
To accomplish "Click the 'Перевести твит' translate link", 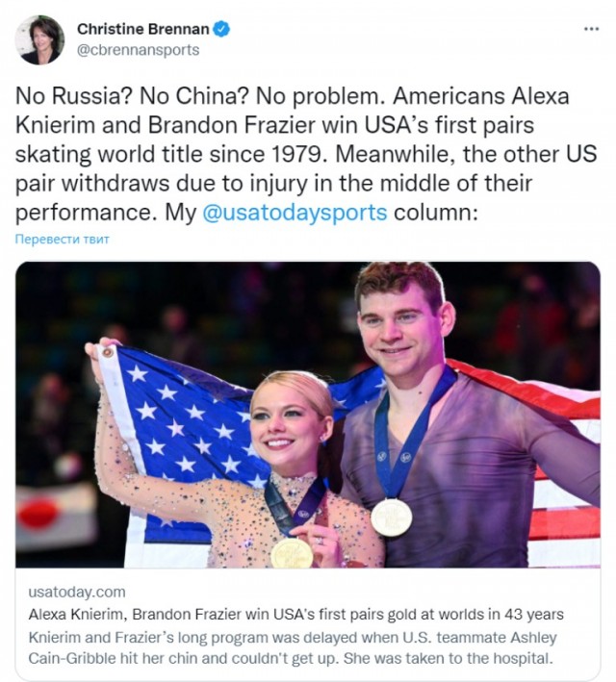I will click(x=63, y=239).
